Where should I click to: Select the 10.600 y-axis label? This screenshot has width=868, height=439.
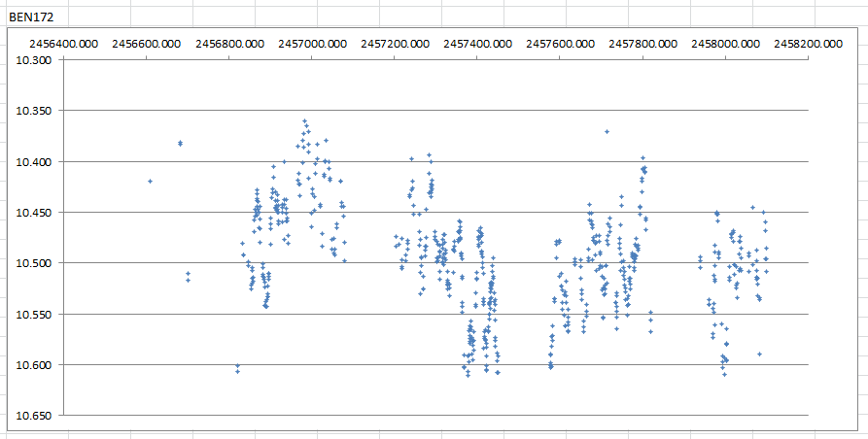tap(34, 365)
